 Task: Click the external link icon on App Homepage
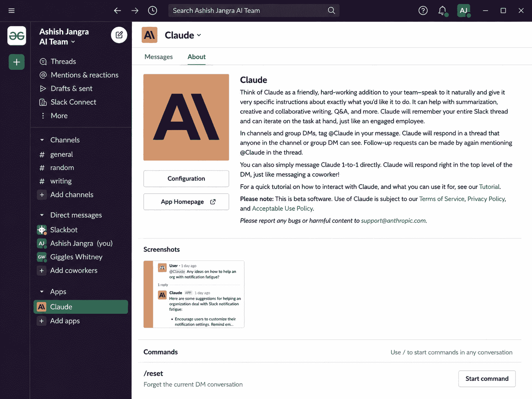click(x=213, y=202)
